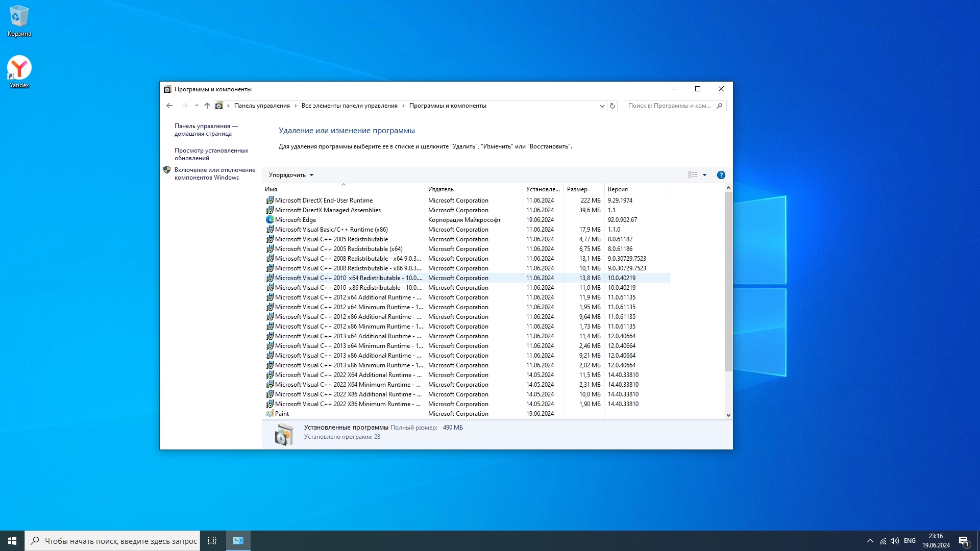Click the change view layout icon

(693, 175)
